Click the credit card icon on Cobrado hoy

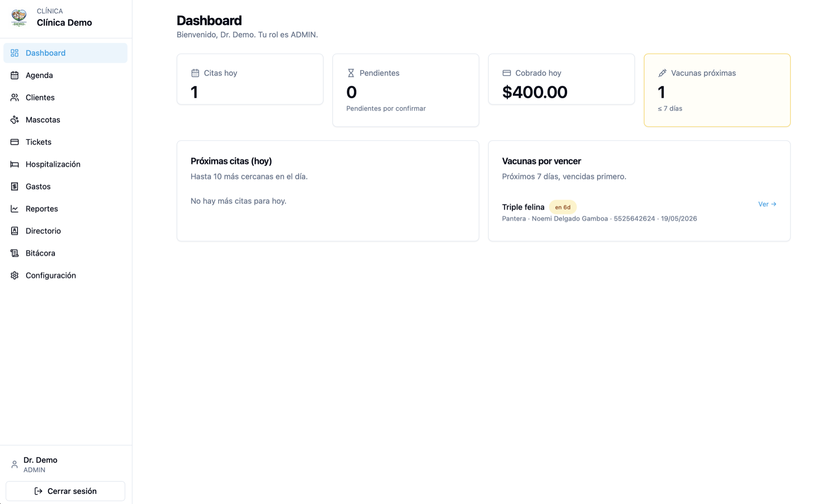(x=507, y=73)
